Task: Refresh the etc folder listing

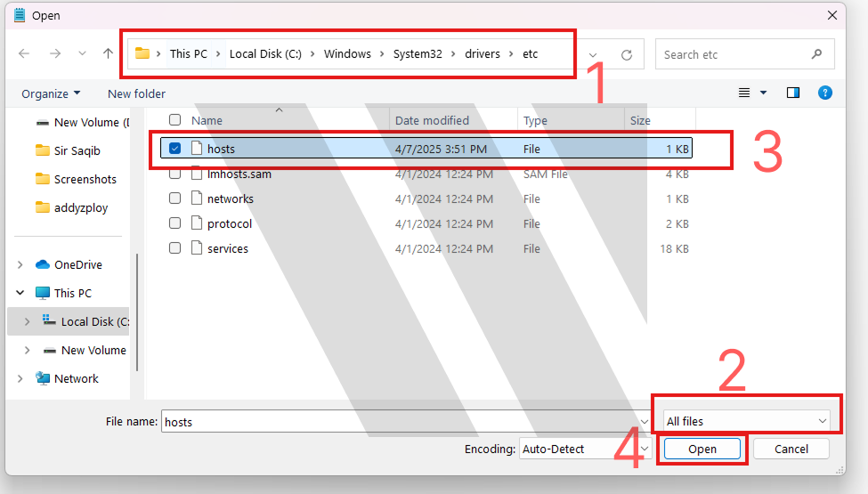Action: pyautogui.click(x=626, y=55)
